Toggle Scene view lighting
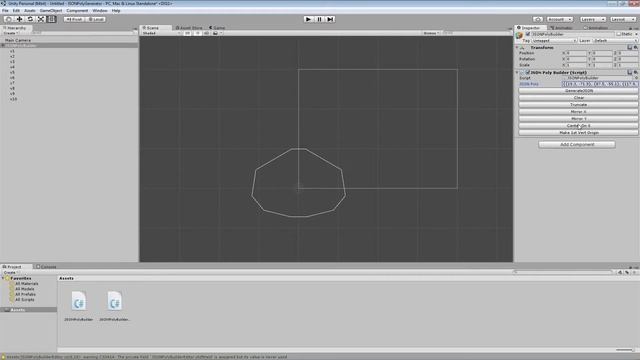Screen dimensions: 640x360 197,33
